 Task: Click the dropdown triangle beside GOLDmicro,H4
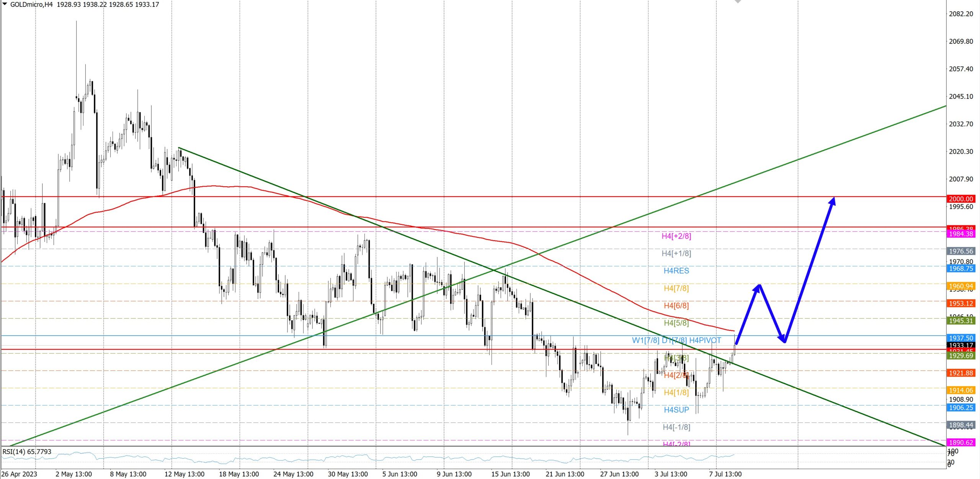coord(5,4)
